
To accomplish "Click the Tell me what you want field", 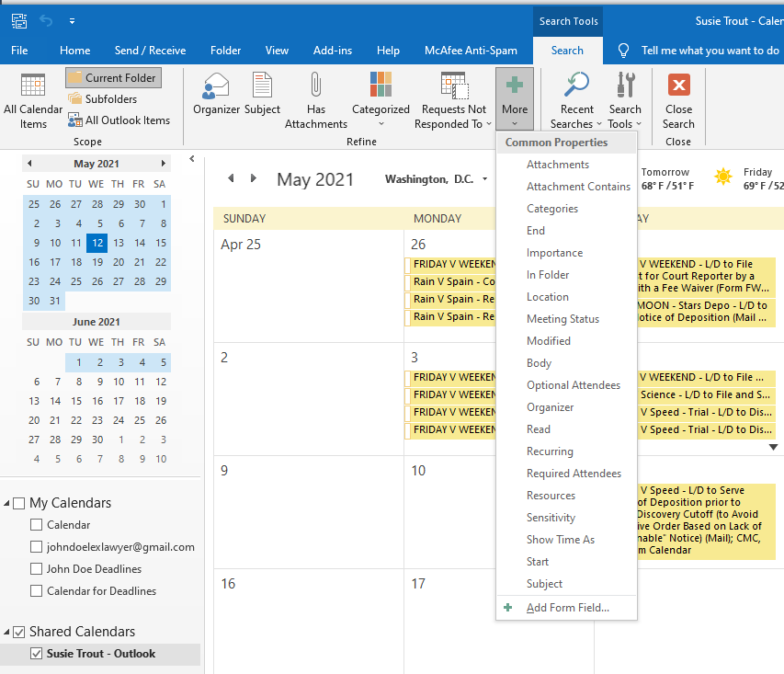I will tap(710, 51).
